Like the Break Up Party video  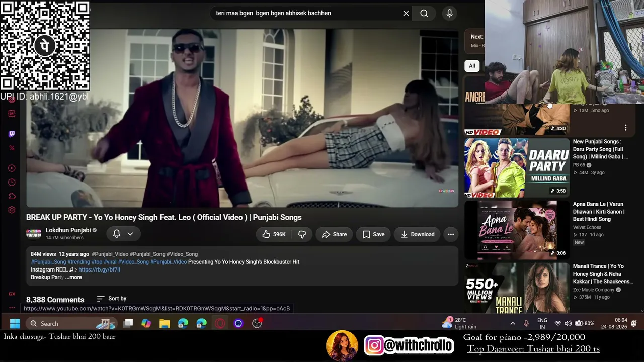[x=274, y=234]
